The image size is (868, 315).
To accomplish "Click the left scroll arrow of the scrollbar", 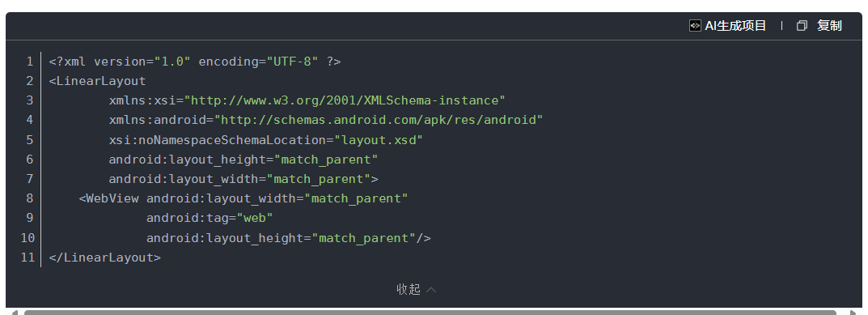I will point(14,313).
